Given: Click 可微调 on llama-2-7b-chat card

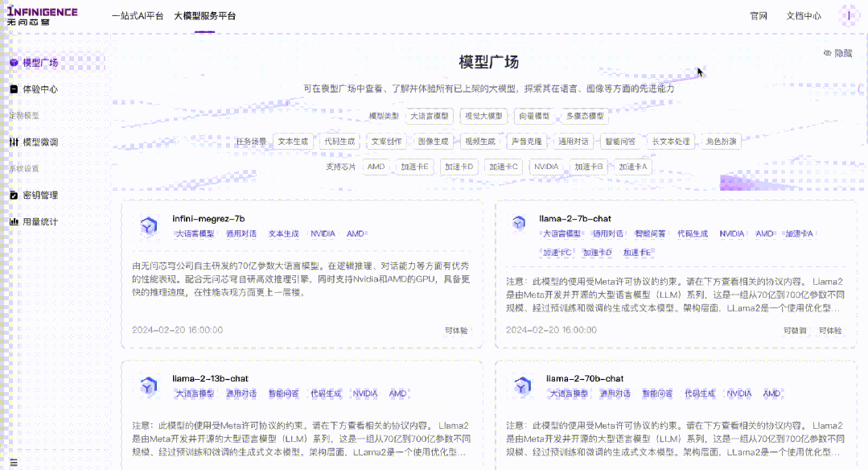Looking at the screenshot, I should (795, 331).
